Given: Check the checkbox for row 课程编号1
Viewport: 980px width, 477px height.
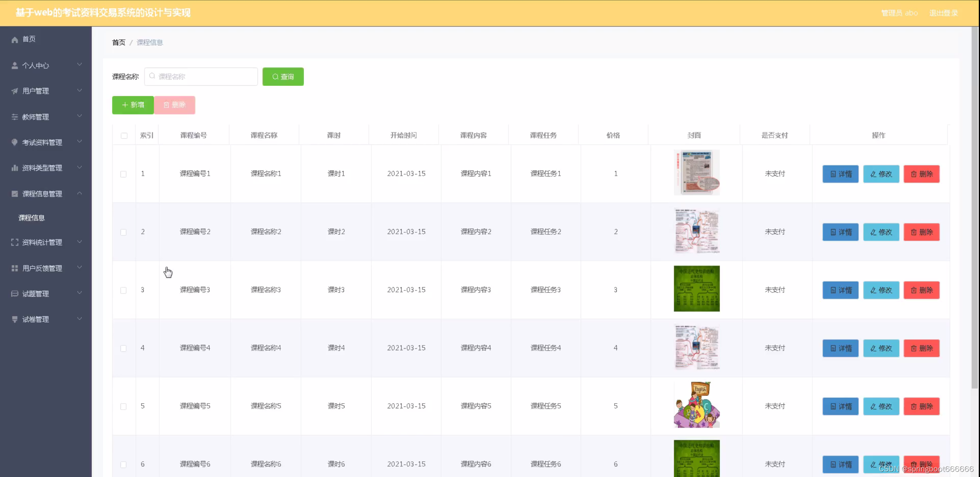Looking at the screenshot, I should click(x=124, y=174).
